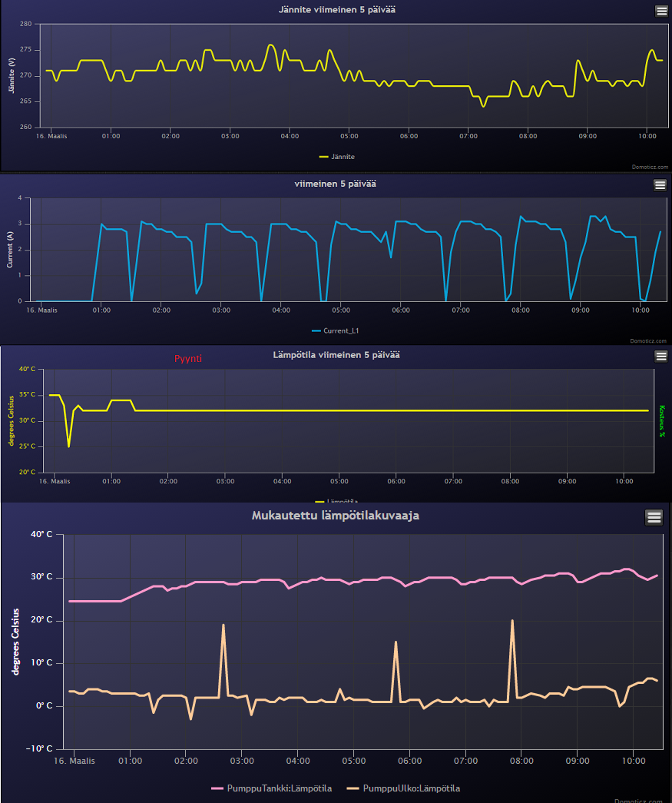
Task: Click the title Lämpötila viimeinen 5 päivää
Action: click(336, 355)
